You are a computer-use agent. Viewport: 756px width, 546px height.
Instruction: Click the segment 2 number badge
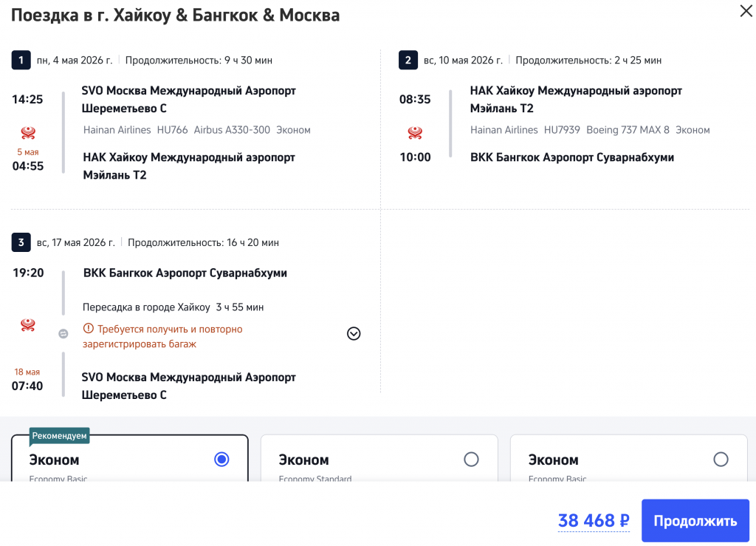pos(408,60)
